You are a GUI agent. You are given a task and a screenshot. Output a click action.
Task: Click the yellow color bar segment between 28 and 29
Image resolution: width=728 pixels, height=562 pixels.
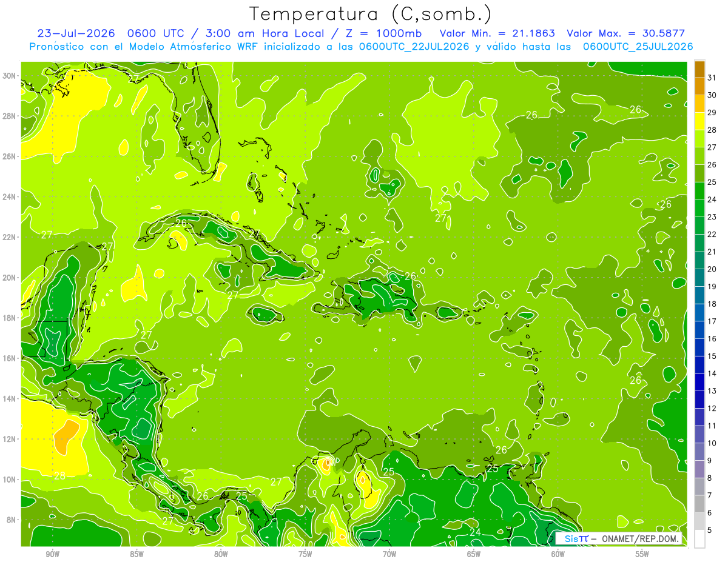699,121
